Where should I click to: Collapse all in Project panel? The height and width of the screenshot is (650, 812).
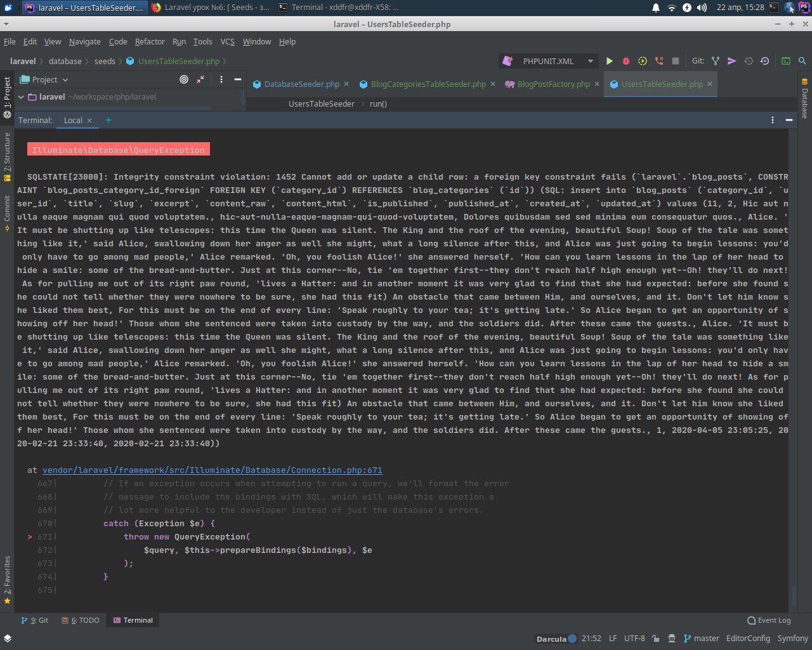coord(200,79)
